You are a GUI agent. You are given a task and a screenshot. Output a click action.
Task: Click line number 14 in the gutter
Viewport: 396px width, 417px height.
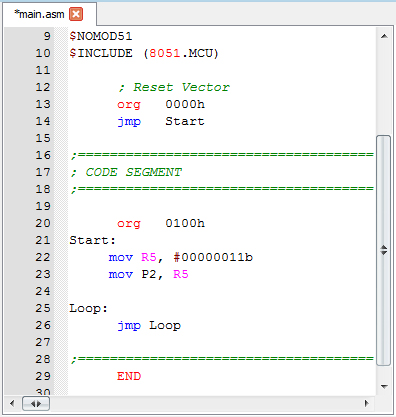pyautogui.click(x=43, y=121)
